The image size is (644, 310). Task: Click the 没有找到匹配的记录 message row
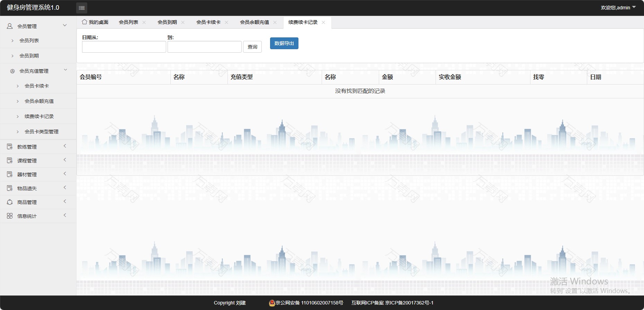tap(360, 91)
